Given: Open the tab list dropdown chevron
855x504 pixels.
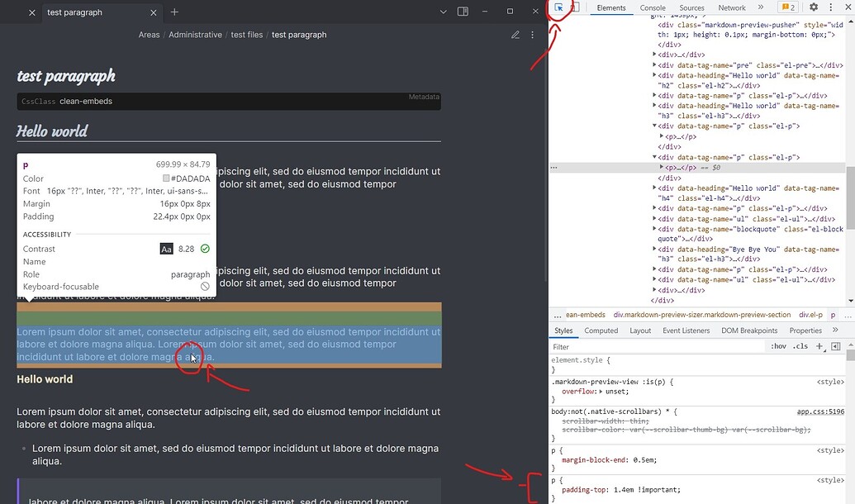Looking at the screenshot, I should point(443,12).
